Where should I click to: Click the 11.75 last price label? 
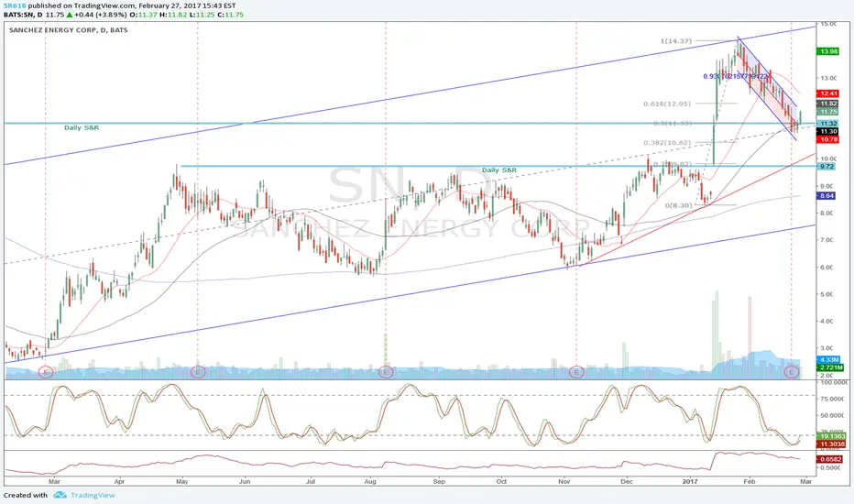coord(828,112)
